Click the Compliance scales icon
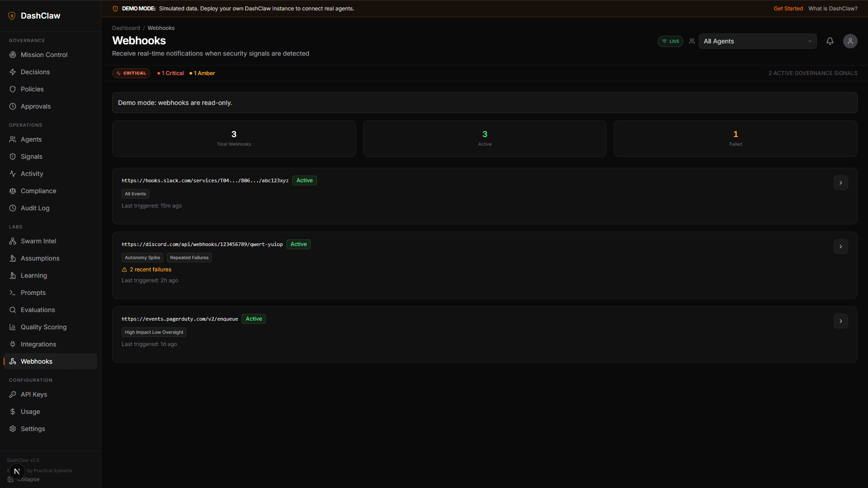This screenshot has height=488, width=868. click(13, 190)
